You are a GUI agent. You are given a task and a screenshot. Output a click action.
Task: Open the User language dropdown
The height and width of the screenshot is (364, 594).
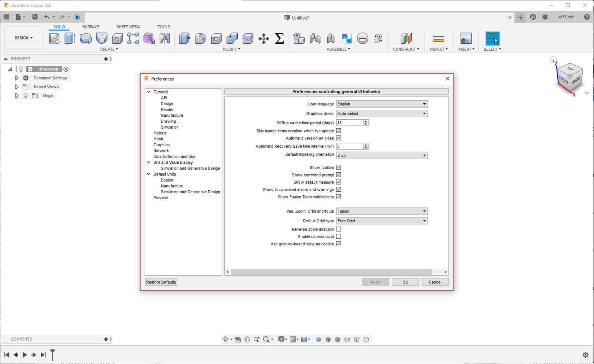tap(382, 104)
